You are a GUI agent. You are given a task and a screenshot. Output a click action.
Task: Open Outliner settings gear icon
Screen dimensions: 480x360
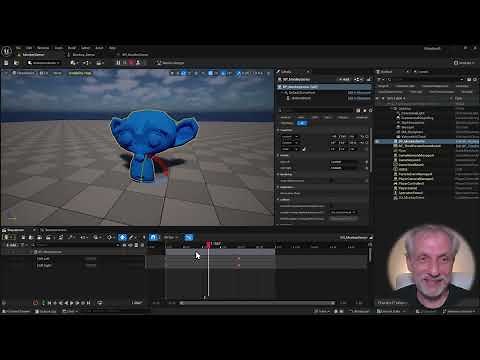[x=475, y=79]
